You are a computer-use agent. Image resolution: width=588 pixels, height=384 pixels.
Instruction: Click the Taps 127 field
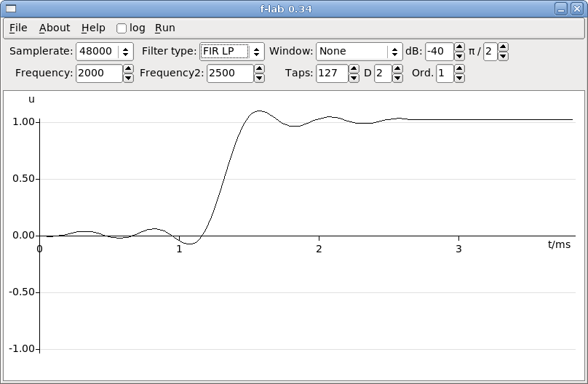tap(333, 73)
